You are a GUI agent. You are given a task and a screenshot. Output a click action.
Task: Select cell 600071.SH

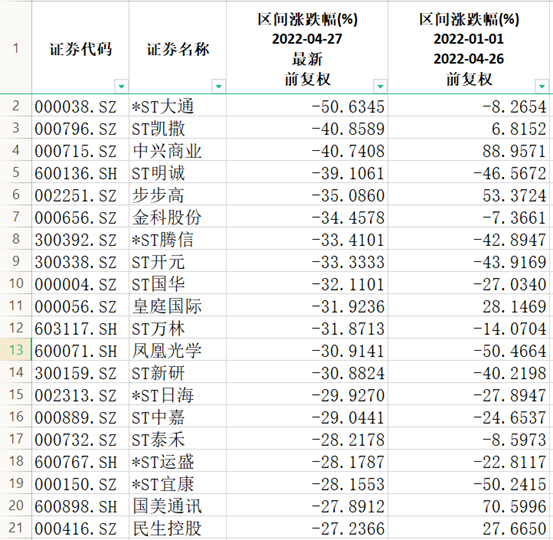click(80, 350)
